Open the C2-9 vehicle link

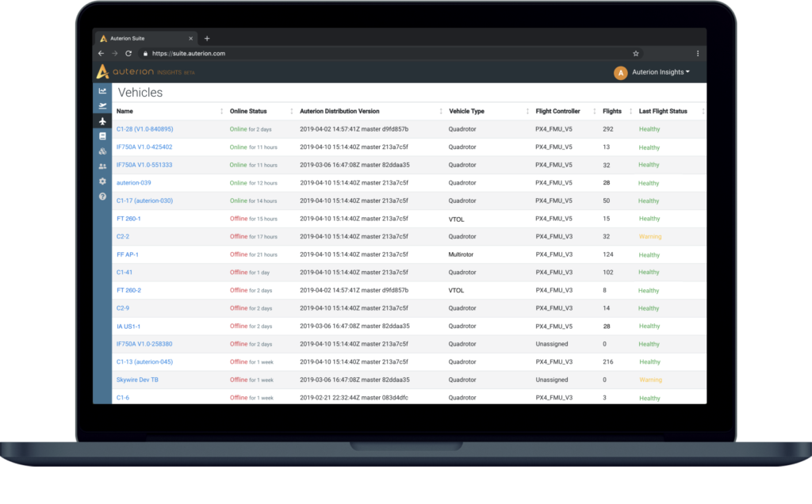(x=123, y=308)
